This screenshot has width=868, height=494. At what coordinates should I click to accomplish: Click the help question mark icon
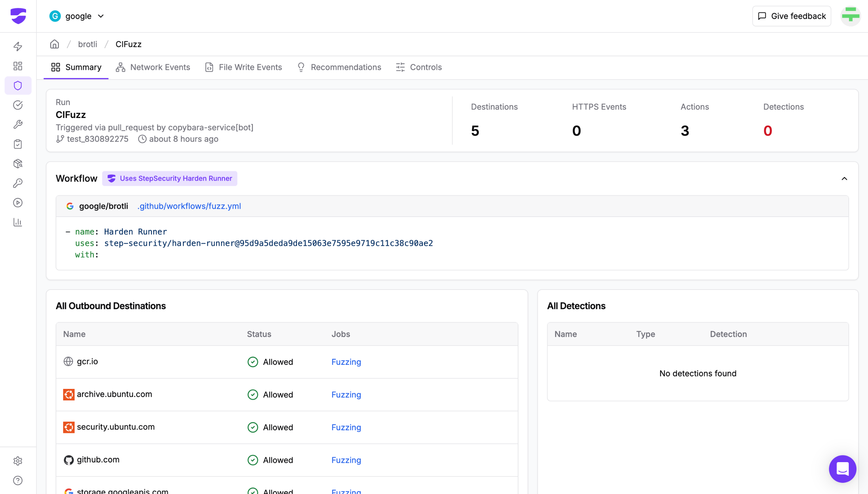click(18, 480)
